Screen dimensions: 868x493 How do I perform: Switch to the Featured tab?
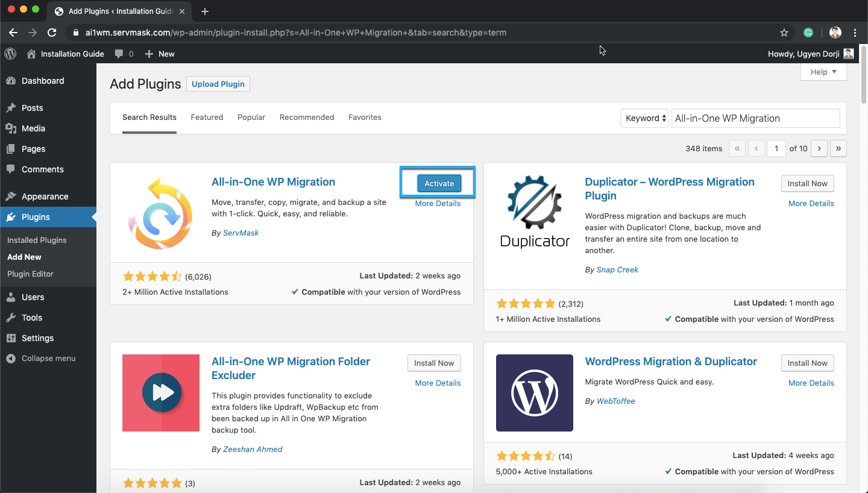click(207, 117)
